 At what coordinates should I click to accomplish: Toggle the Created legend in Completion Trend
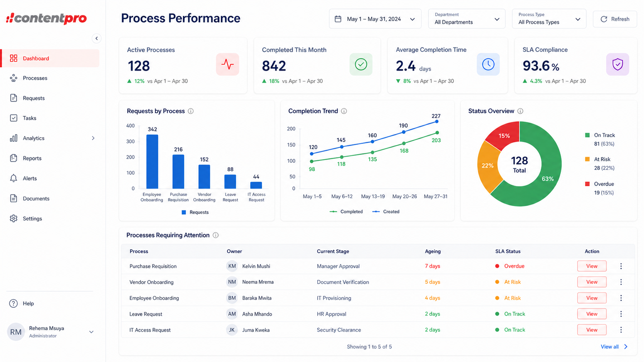pos(386,212)
